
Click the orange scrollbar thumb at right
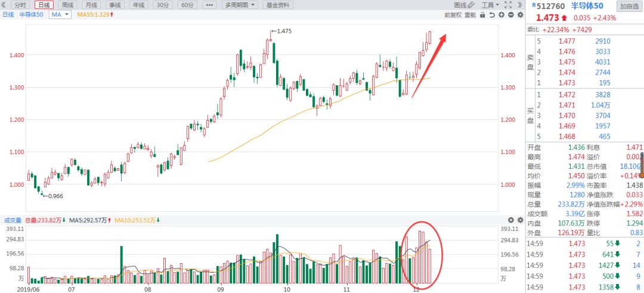click(x=642, y=164)
